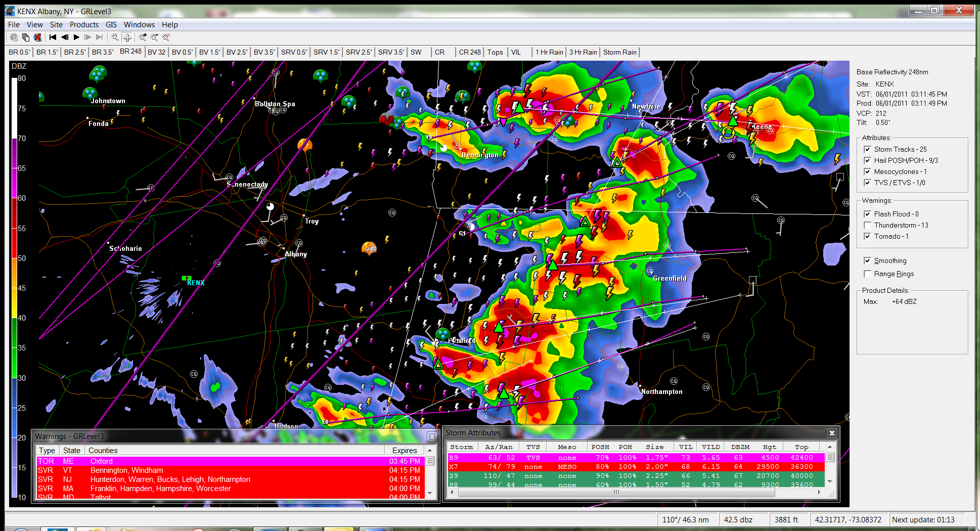Select the TOR ME Oxford warning row
The width and height of the screenshot is (980, 531).
pyautogui.click(x=231, y=461)
